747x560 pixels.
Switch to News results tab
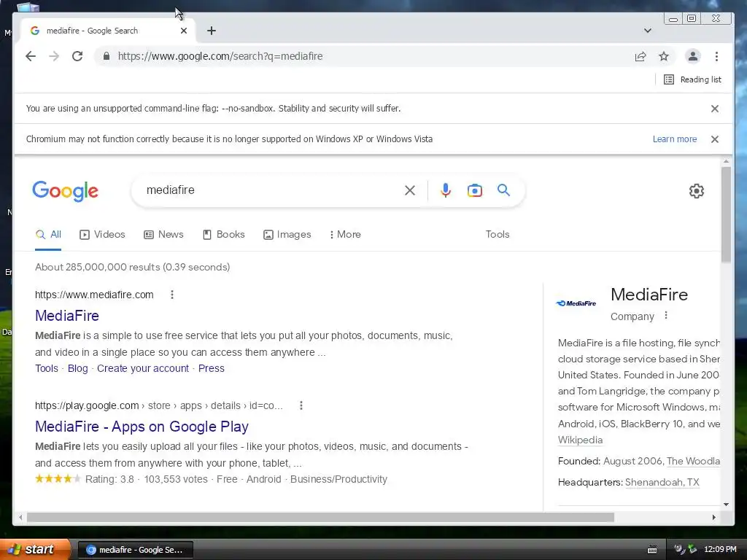(163, 234)
